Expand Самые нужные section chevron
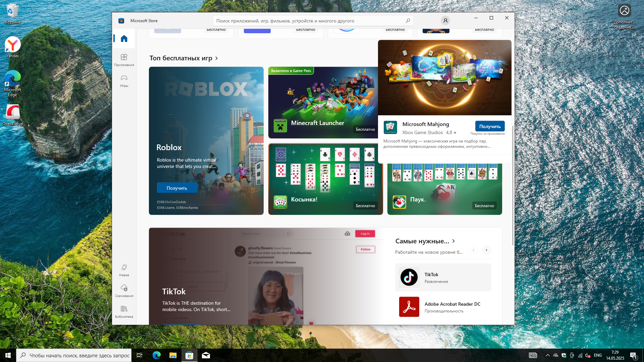The image size is (644, 362). pyautogui.click(x=453, y=241)
